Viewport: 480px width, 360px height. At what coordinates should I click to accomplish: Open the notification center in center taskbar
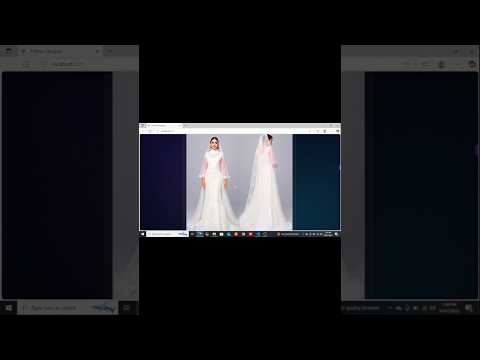click(336, 234)
